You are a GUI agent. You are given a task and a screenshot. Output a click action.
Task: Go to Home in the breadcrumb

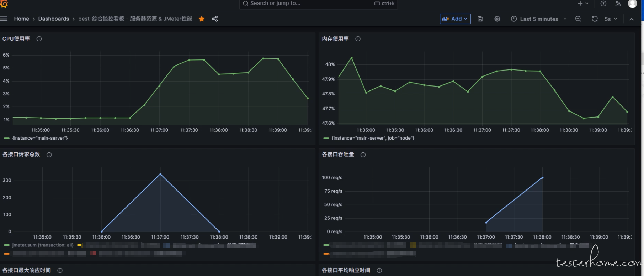(21, 19)
